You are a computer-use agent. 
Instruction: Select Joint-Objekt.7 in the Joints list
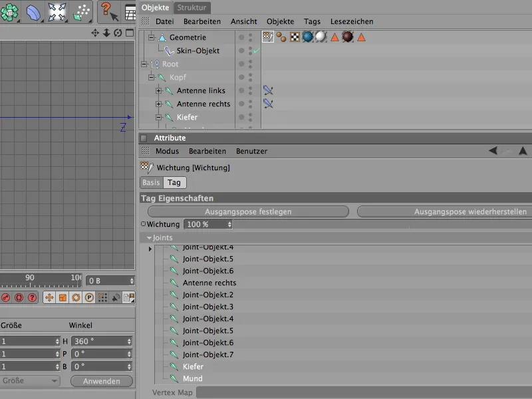click(208, 354)
